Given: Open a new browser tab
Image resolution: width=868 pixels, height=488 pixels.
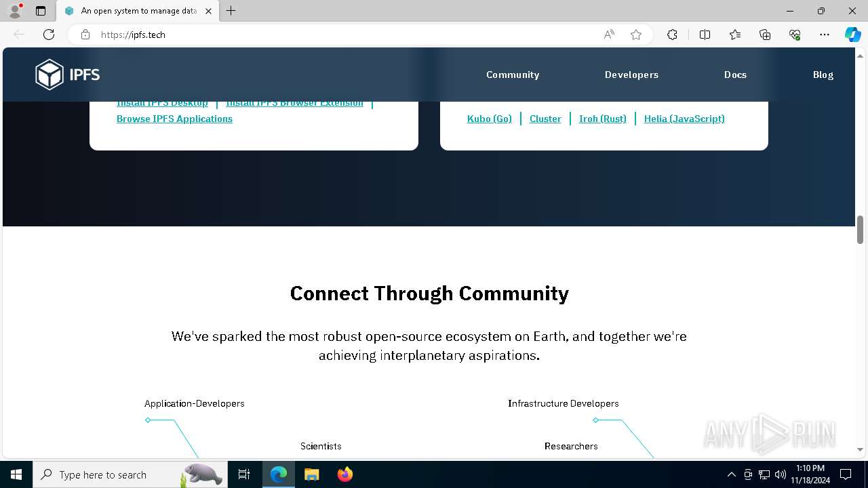Looking at the screenshot, I should coord(231,11).
